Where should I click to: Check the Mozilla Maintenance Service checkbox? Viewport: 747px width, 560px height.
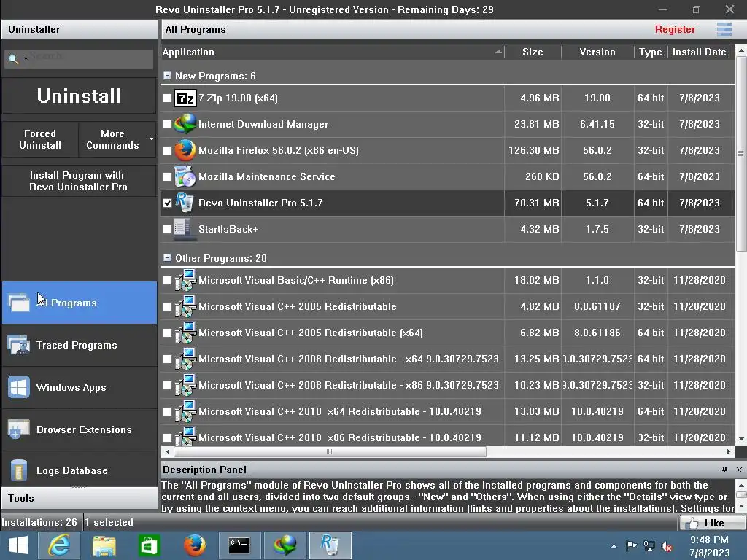tap(167, 176)
